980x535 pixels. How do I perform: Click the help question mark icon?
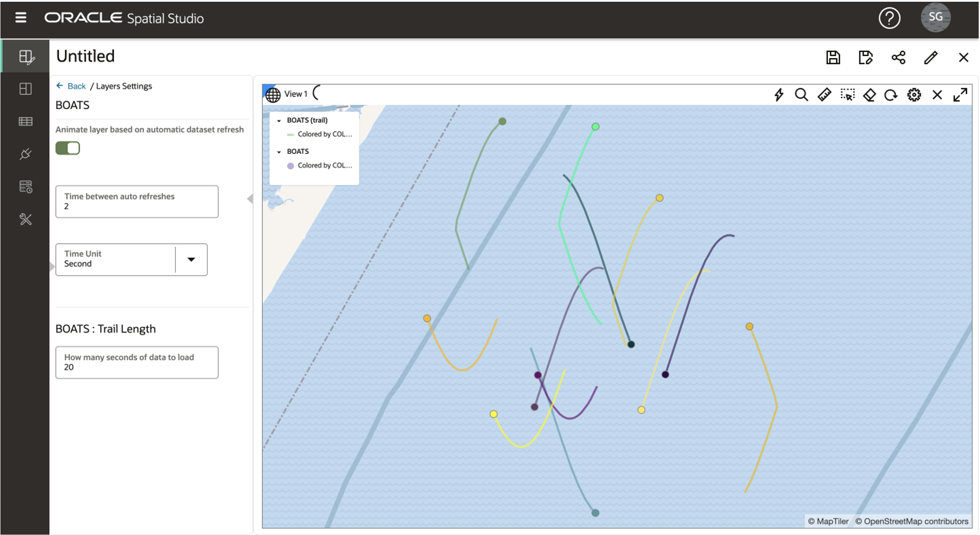coord(889,18)
